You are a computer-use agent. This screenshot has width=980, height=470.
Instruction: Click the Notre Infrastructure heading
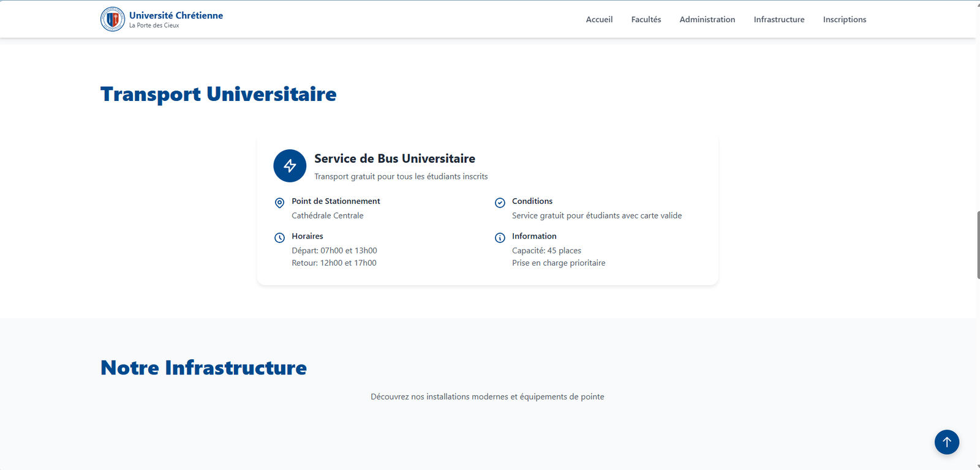coord(203,368)
